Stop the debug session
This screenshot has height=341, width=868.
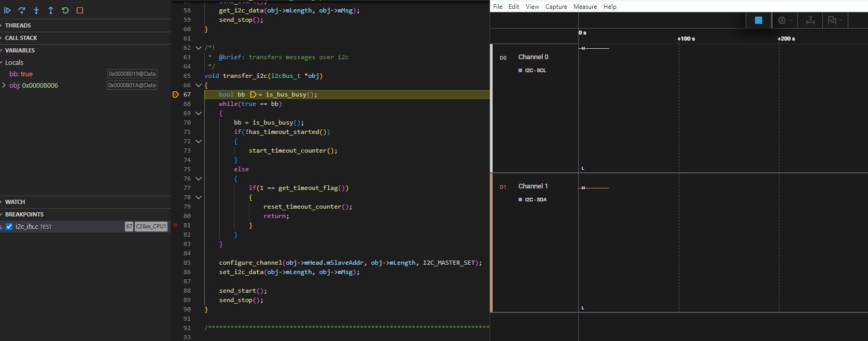80,10
